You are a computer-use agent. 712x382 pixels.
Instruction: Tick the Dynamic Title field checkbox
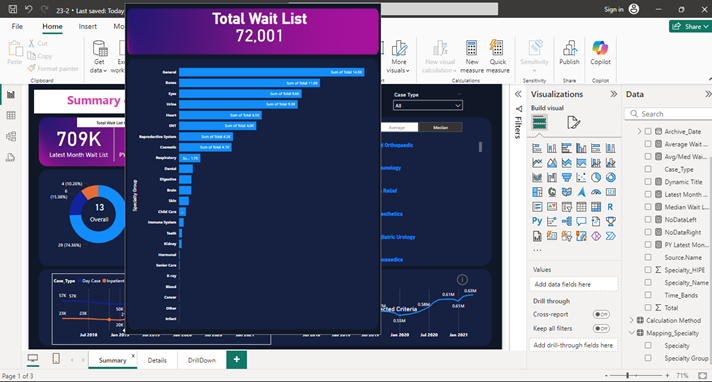coord(648,182)
